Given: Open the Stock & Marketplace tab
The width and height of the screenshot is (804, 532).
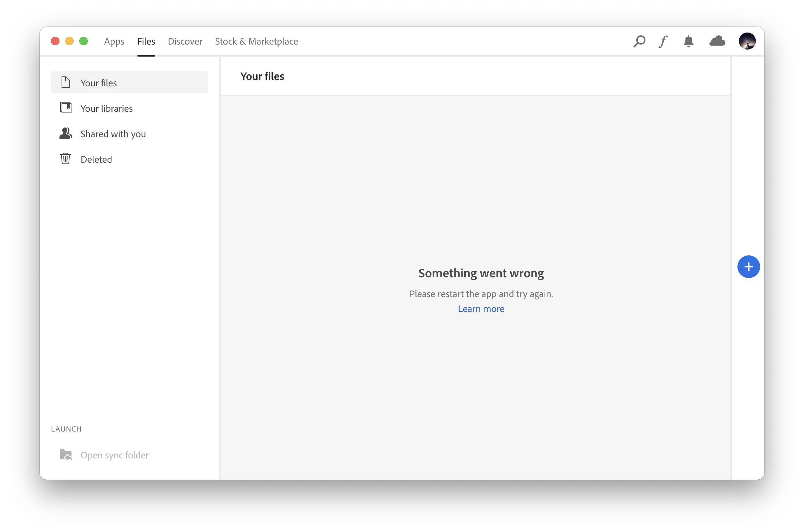Looking at the screenshot, I should pyautogui.click(x=256, y=41).
